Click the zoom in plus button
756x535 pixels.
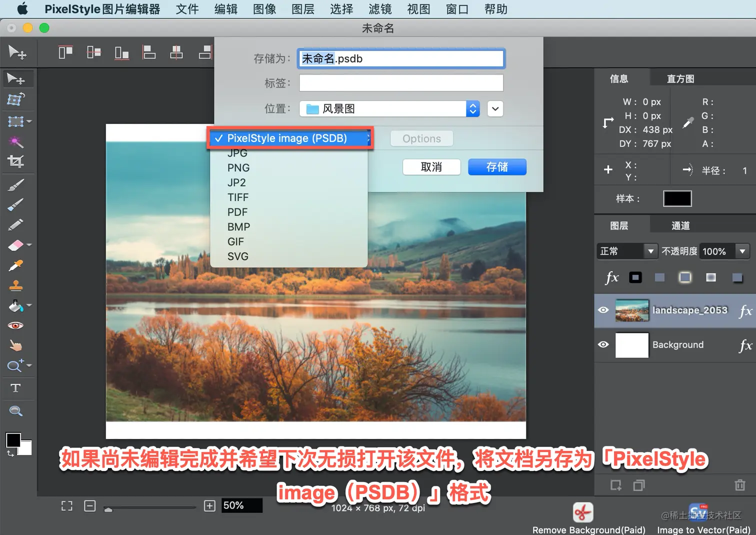209,506
